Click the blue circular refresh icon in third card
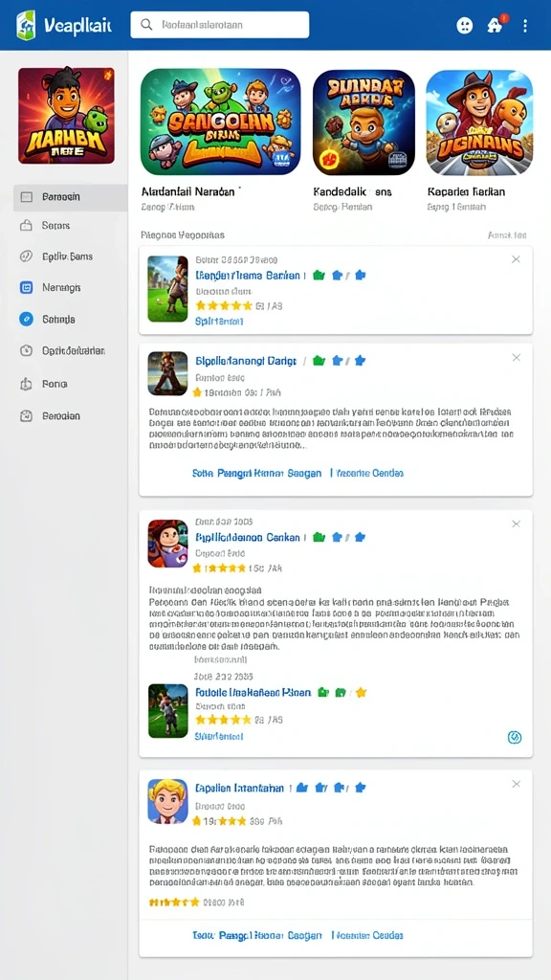551x980 pixels. tap(514, 738)
